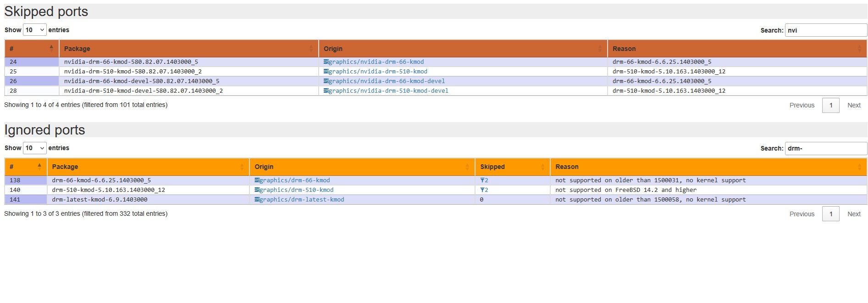Image resolution: width=868 pixels, height=303 pixels.
Task: Click Next in Skipped ports pagination
Action: click(x=853, y=105)
